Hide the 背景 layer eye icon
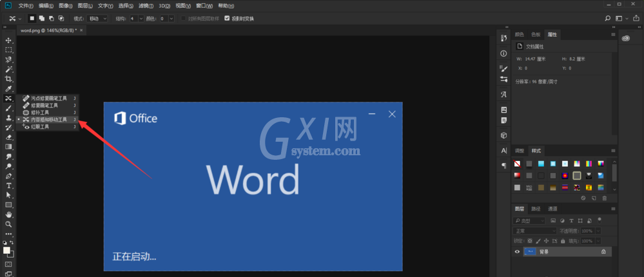The image size is (644, 277). (x=517, y=252)
